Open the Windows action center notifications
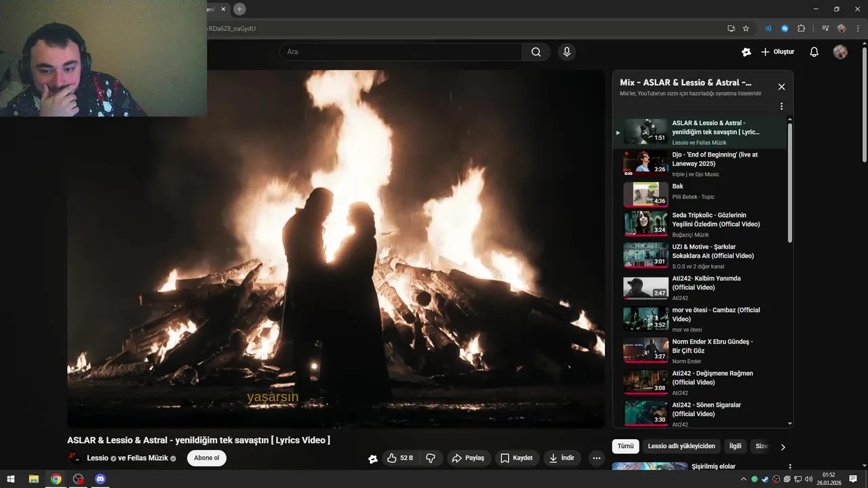868x488 pixels. point(853,479)
